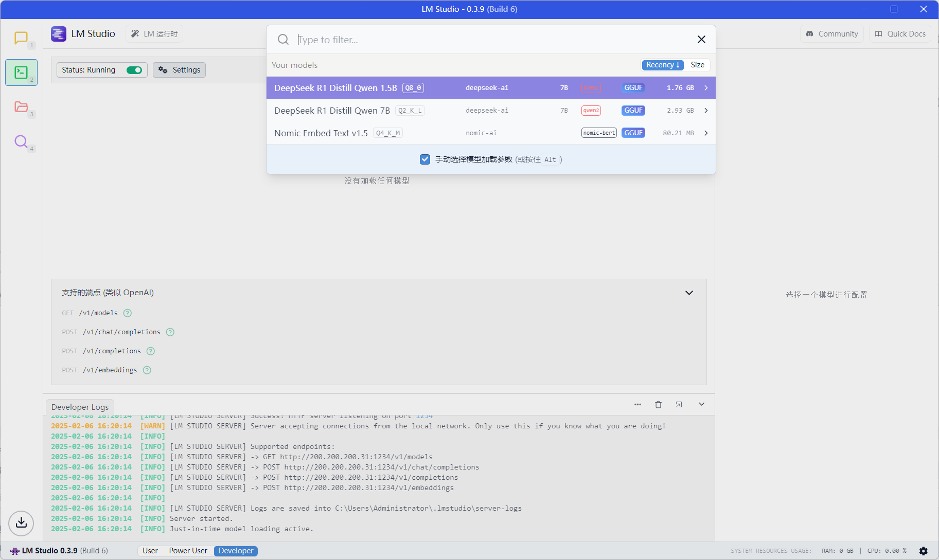Open the Developer Logs more options menu
939x560 pixels.
tap(637, 405)
